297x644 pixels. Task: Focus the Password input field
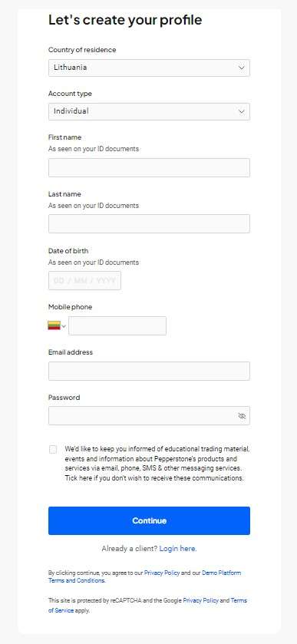(149, 415)
